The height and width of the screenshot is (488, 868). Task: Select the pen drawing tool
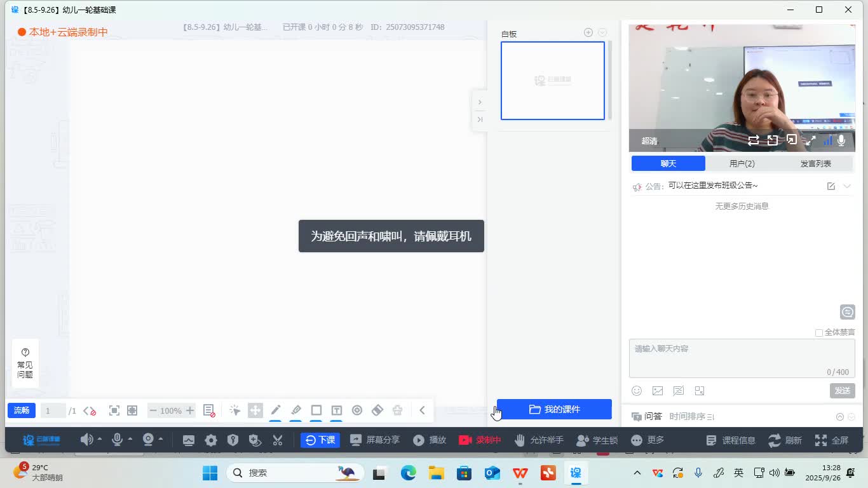pos(275,410)
